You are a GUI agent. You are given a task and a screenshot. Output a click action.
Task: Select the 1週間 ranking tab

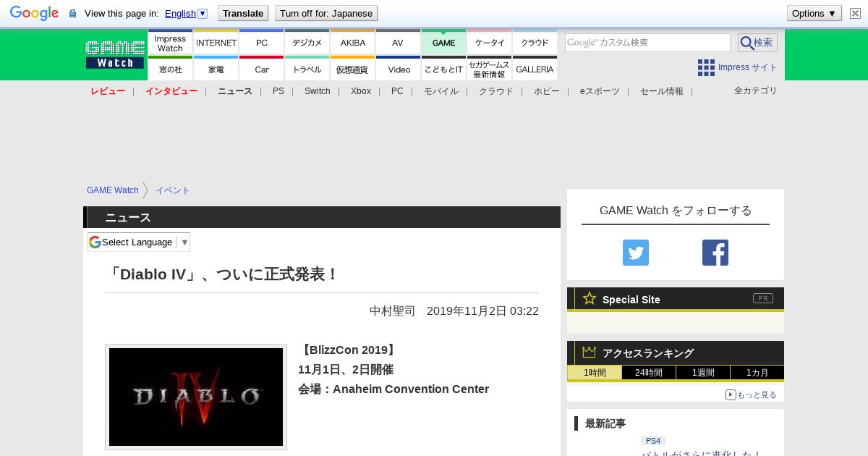703,373
